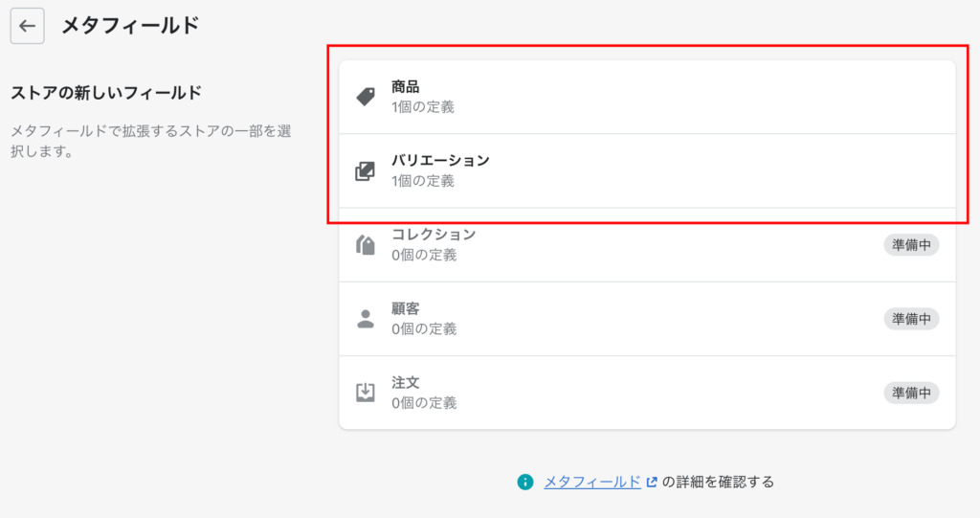
Task: Click the コレクション tags icon
Action: pos(366,244)
